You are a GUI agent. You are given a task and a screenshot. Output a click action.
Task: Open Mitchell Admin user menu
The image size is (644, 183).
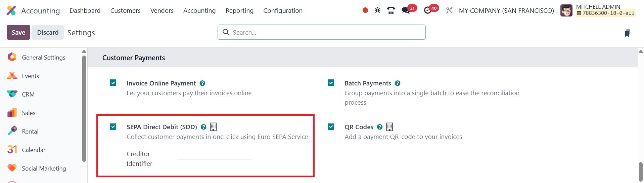point(598,10)
